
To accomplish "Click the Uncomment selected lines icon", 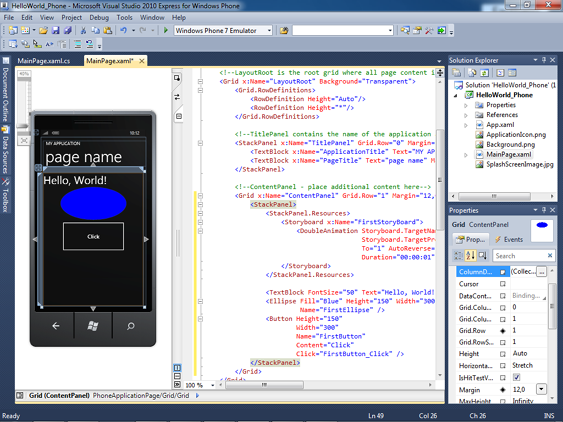I will [x=89, y=44].
